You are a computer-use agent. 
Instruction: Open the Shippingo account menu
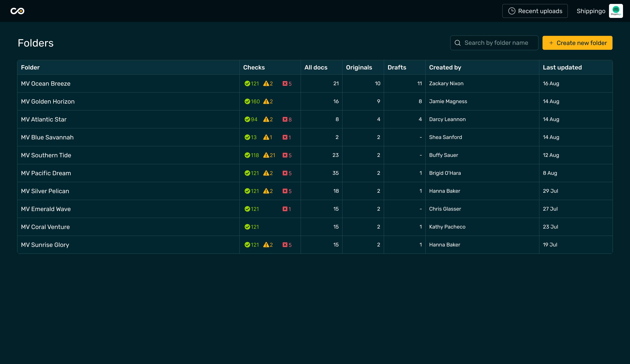click(591, 11)
